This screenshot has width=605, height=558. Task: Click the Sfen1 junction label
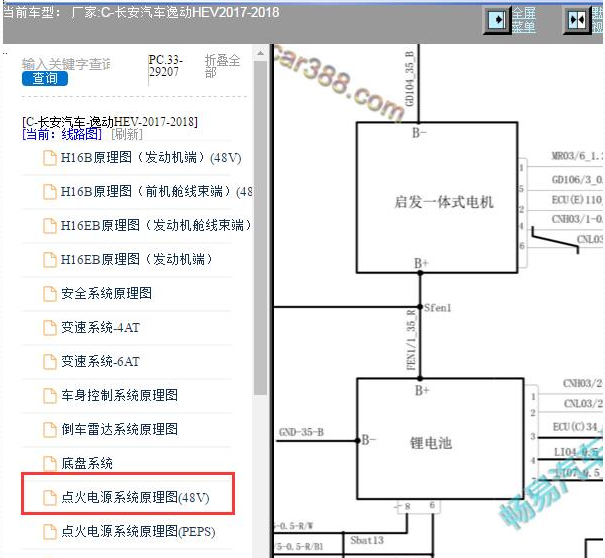point(438,308)
